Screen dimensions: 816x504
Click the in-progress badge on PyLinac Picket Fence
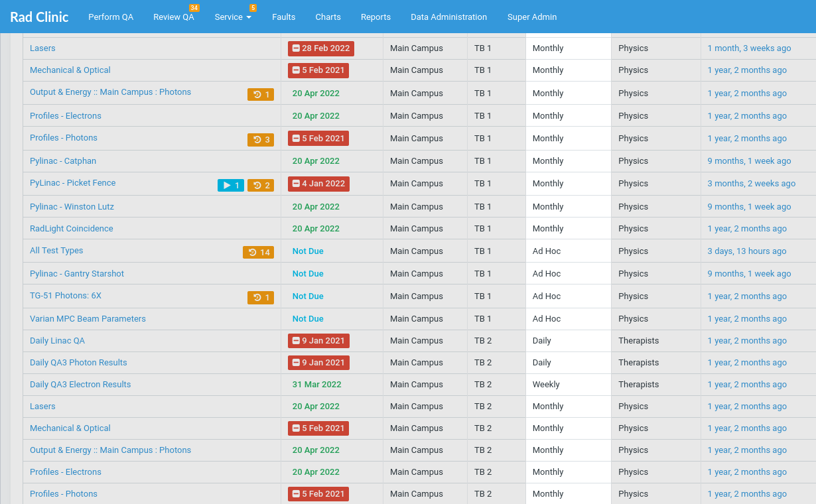pyautogui.click(x=230, y=185)
